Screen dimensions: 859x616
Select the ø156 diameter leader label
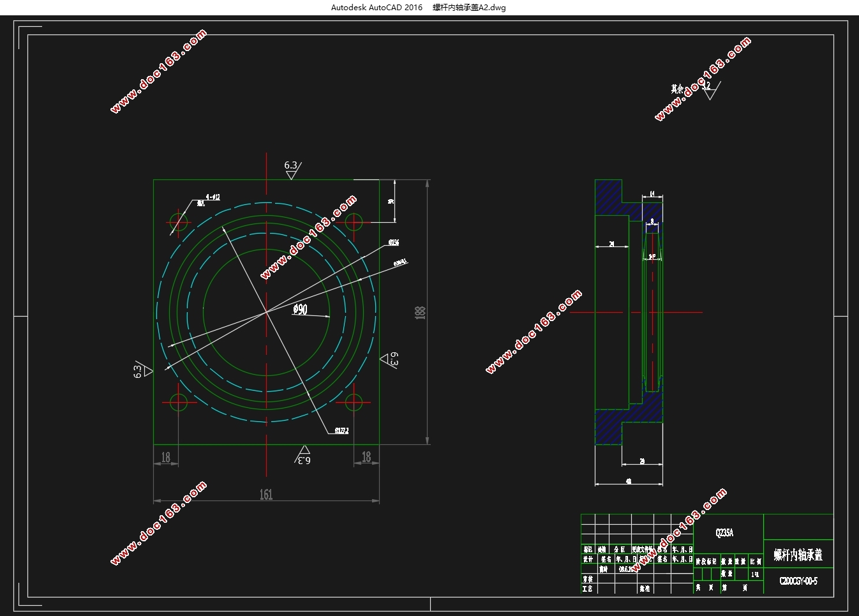click(x=394, y=243)
